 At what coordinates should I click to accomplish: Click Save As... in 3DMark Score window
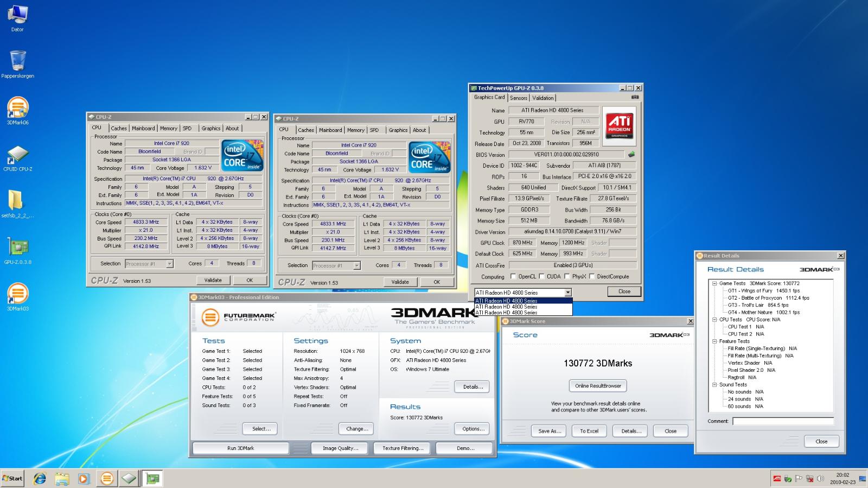click(x=550, y=431)
